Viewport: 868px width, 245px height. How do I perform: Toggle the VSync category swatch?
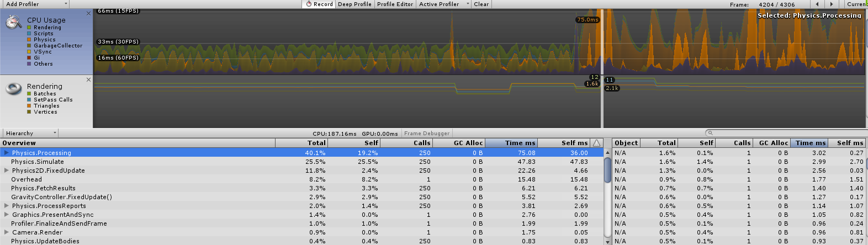[29, 52]
